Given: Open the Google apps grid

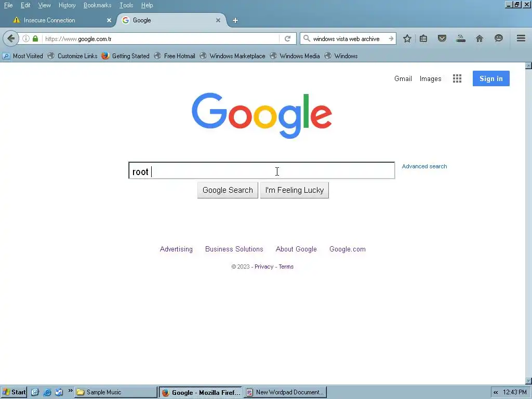Looking at the screenshot, I should pyautogui.click(x=457, y=79).
